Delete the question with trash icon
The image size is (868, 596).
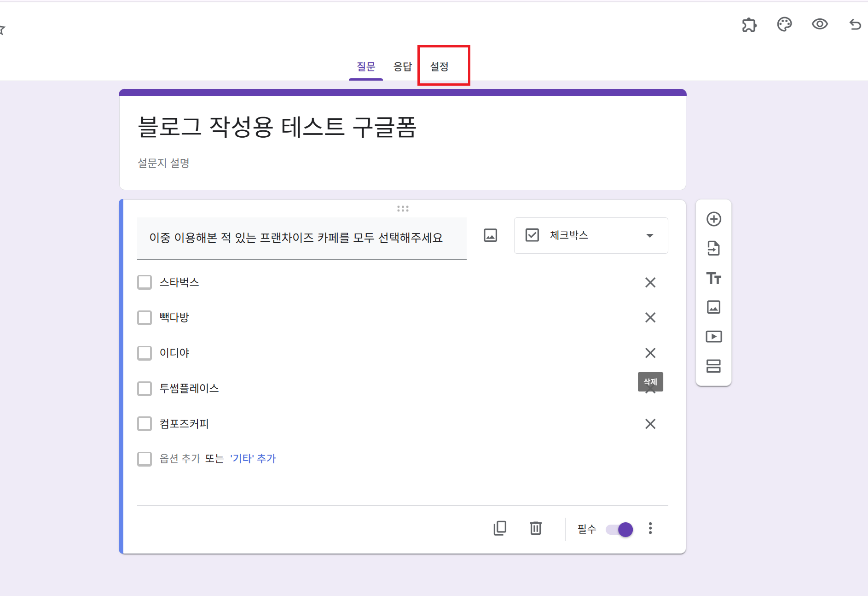536,528
